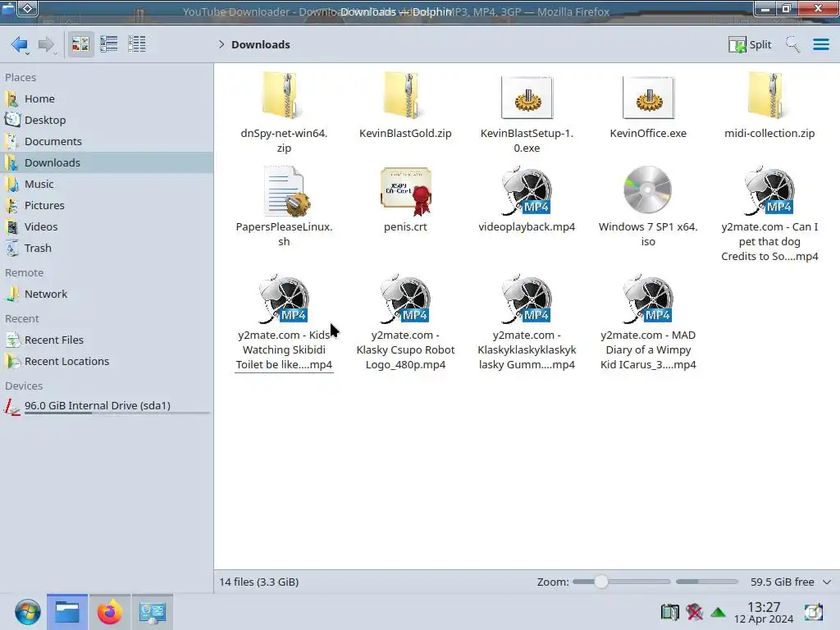Viewport: 840px width, 630px height.
Task: Go back with the blue back arrow
Action: pyautogui.click(x=20, y=44)
